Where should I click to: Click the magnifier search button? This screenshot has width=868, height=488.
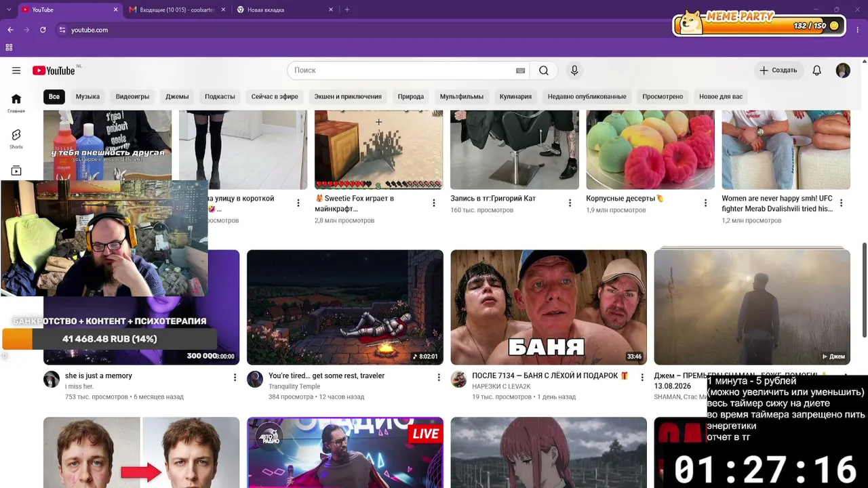point(544,70)
